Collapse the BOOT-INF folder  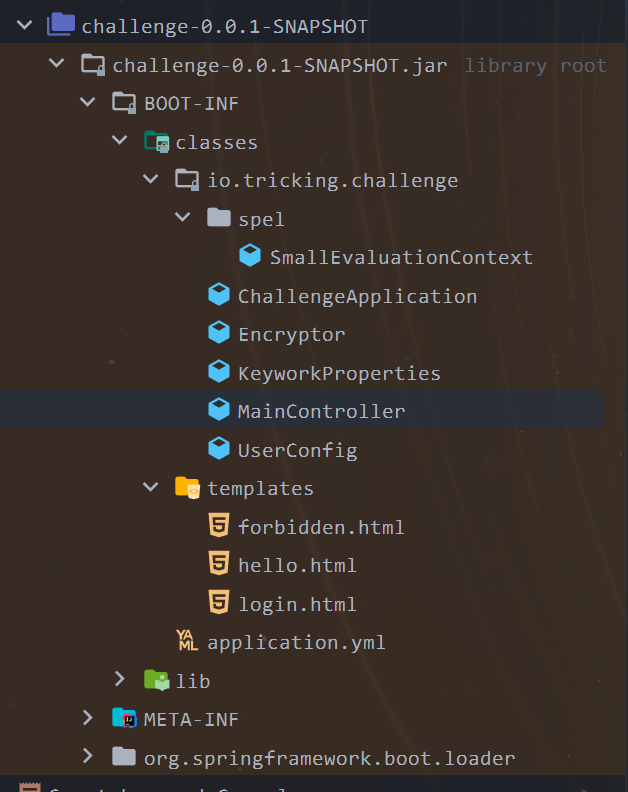88,103
